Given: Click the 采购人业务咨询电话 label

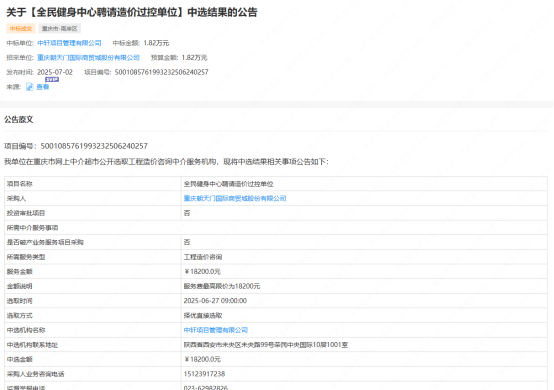Looking at the screenshot, I should (x=35, y=374).
